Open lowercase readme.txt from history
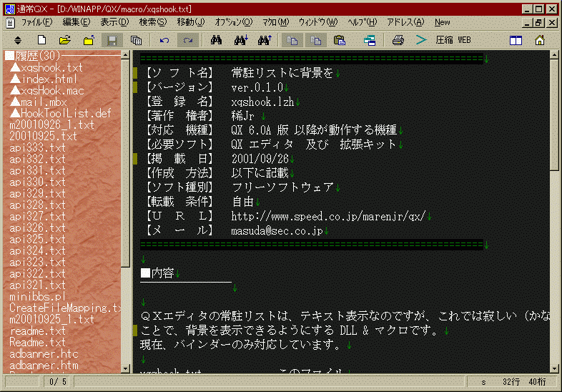The image size is (562, 392). (x=38, y=331)
